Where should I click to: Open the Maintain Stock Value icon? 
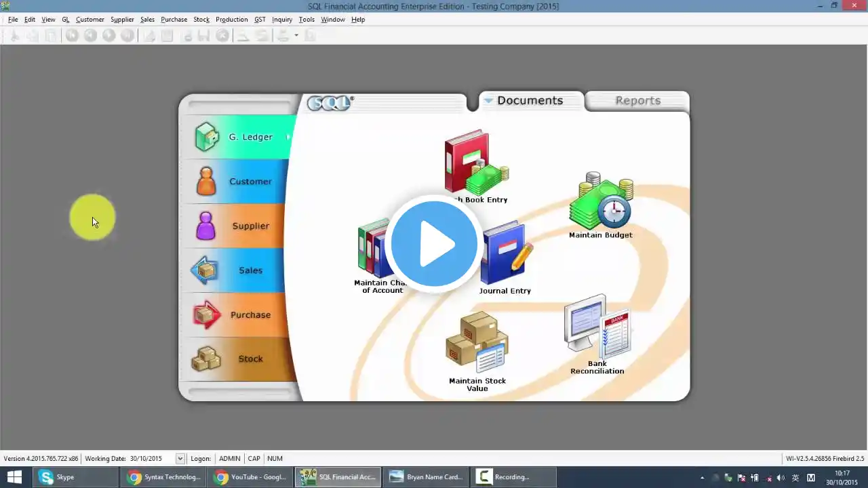point(477,351)
